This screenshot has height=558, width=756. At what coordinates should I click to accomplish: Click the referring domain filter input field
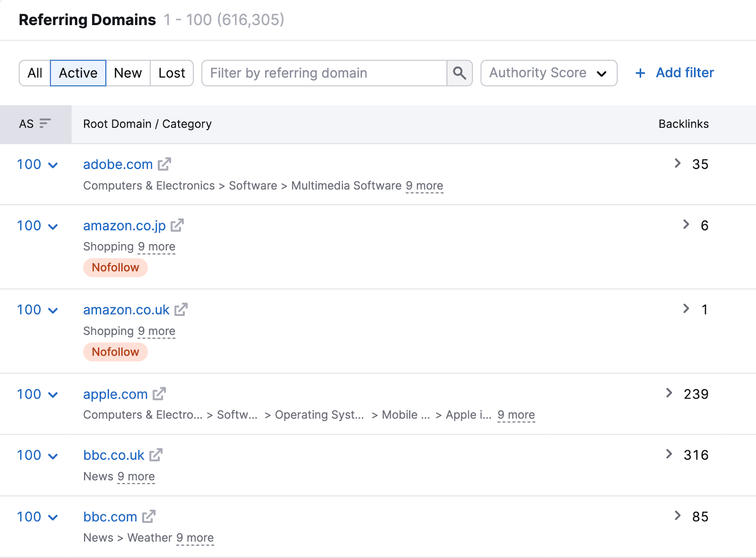click(326, 73)
